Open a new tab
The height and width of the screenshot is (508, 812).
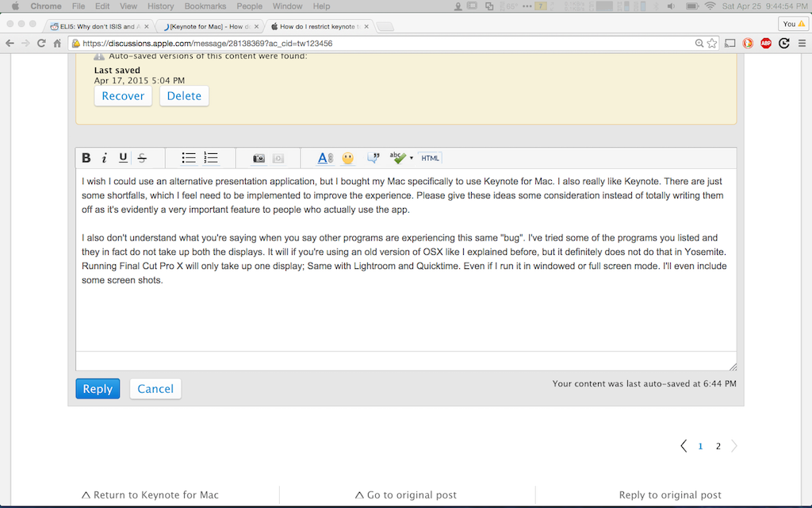click(x=385, y=27)
